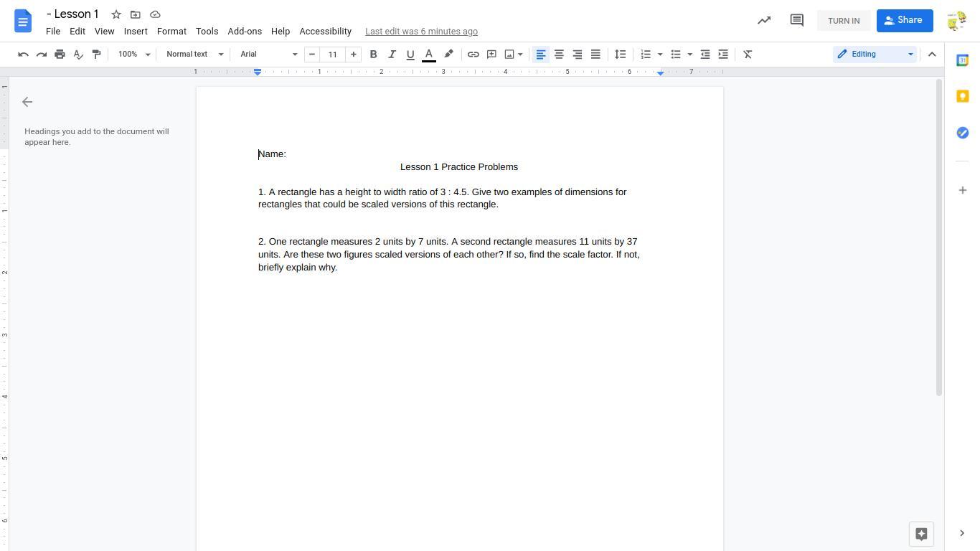Click the font size field
The width and height of the screenshot is (980, 551).
click(x=332, y=55)
